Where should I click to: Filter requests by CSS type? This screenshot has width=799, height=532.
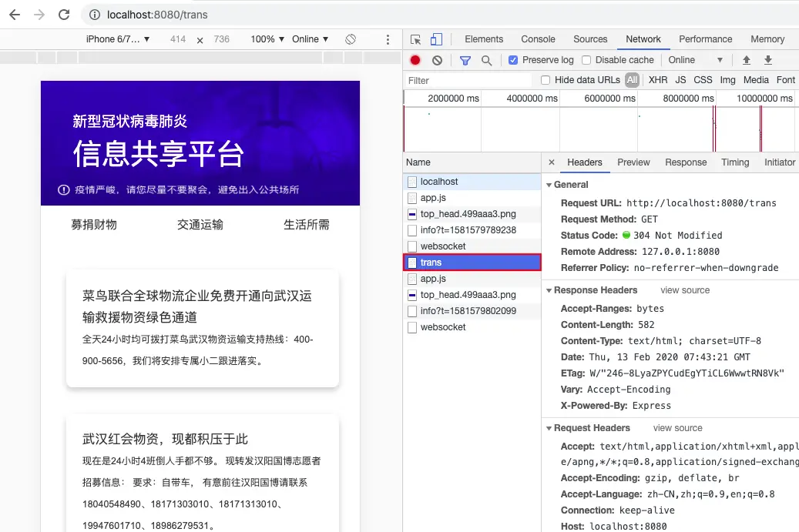coord(703,80)
